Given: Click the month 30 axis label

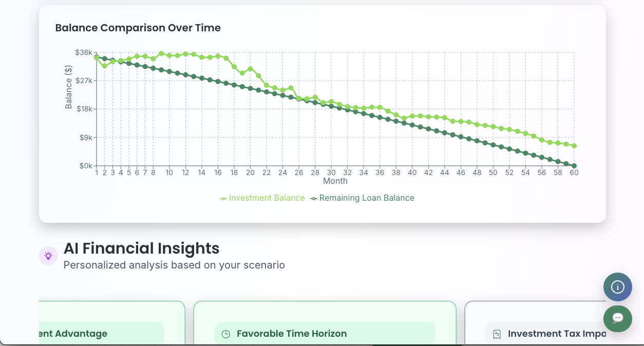Looking at the screenshot, I should click(331, 173).
